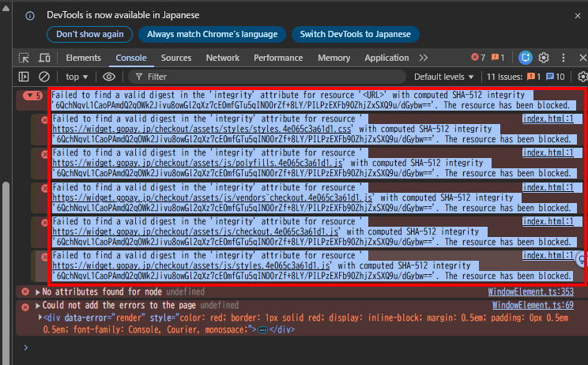The width and height of the screenshot is (588, 365).
Task: Open the DevTools three-dot customize menu
Action: coord(563,58)
